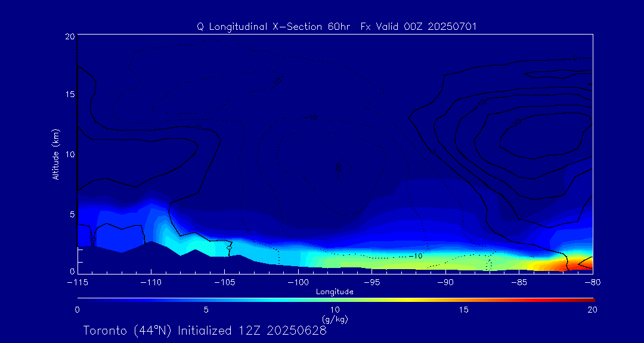Select the longitude tick label '-85'
644x343 pixels.
[519, 283]
